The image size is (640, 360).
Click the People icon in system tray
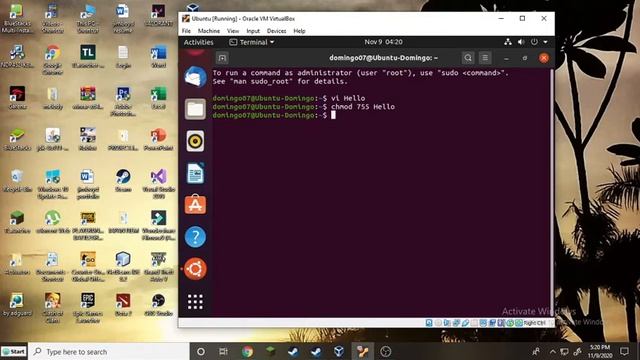pyautogui.click(x=536, y=351)
